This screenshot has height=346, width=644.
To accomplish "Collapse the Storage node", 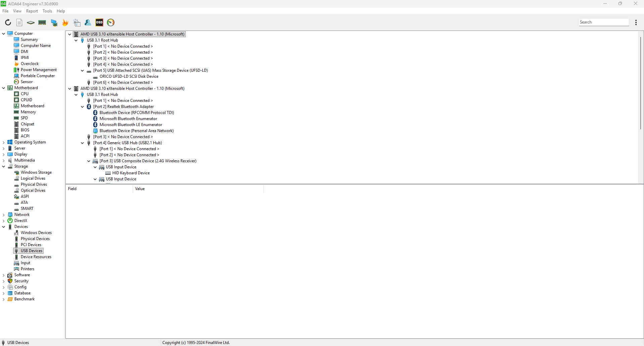I will (4, 166).
